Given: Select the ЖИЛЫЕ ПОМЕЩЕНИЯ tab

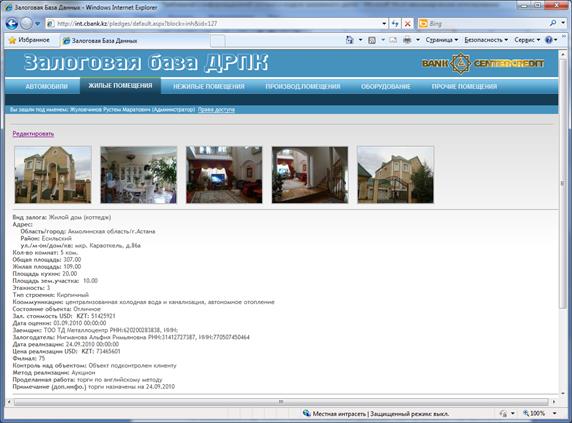Looking at the screenshot, I should [120, 86].
